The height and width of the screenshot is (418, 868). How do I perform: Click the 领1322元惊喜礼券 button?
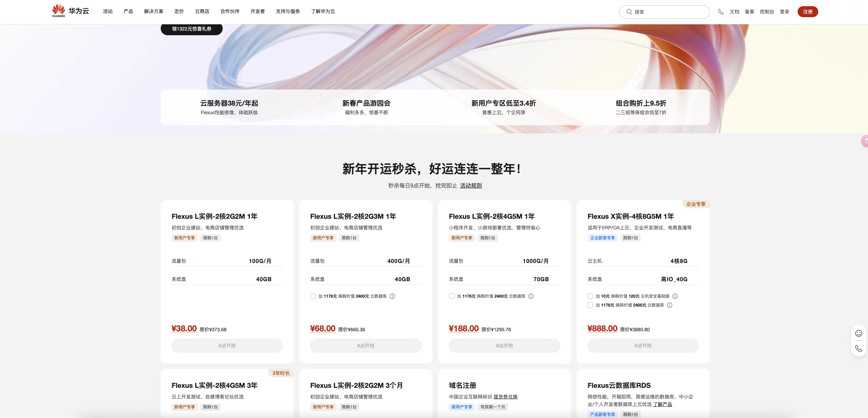[192, 29]
